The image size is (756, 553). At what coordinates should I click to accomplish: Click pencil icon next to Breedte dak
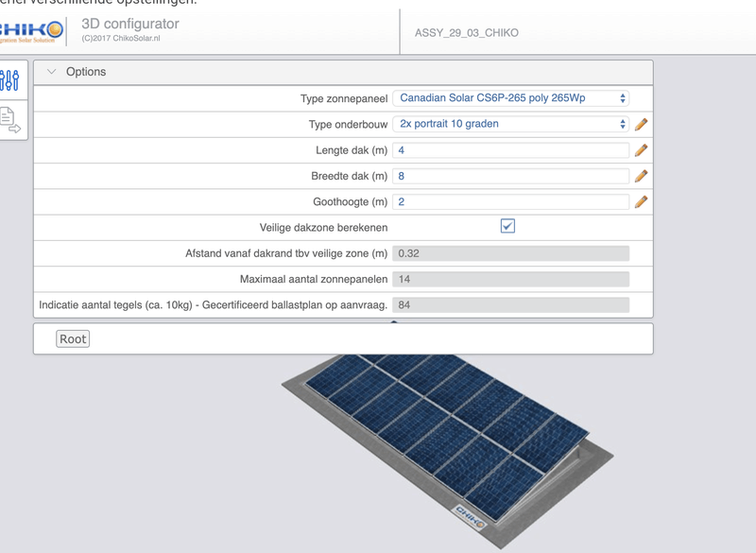point(641,176)
